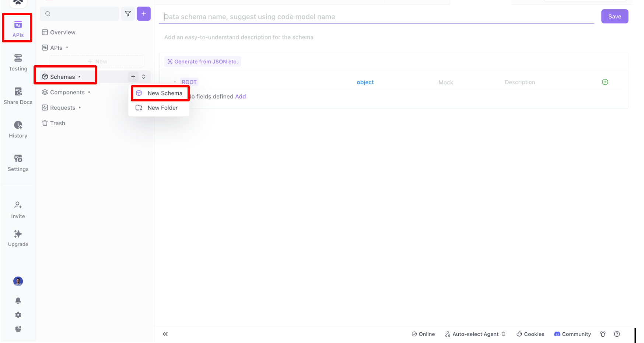Click the filter funnel icon

point(128,14)
